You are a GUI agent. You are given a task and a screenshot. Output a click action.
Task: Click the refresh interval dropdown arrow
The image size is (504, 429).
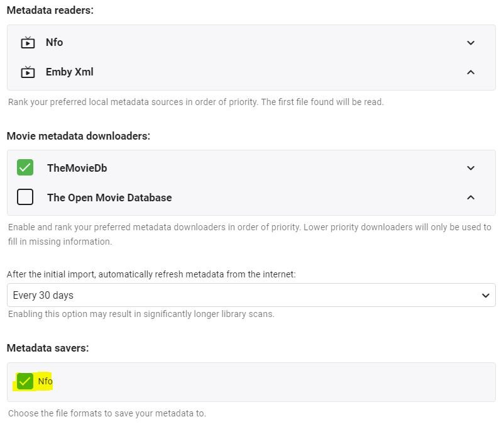click(485, 295)
